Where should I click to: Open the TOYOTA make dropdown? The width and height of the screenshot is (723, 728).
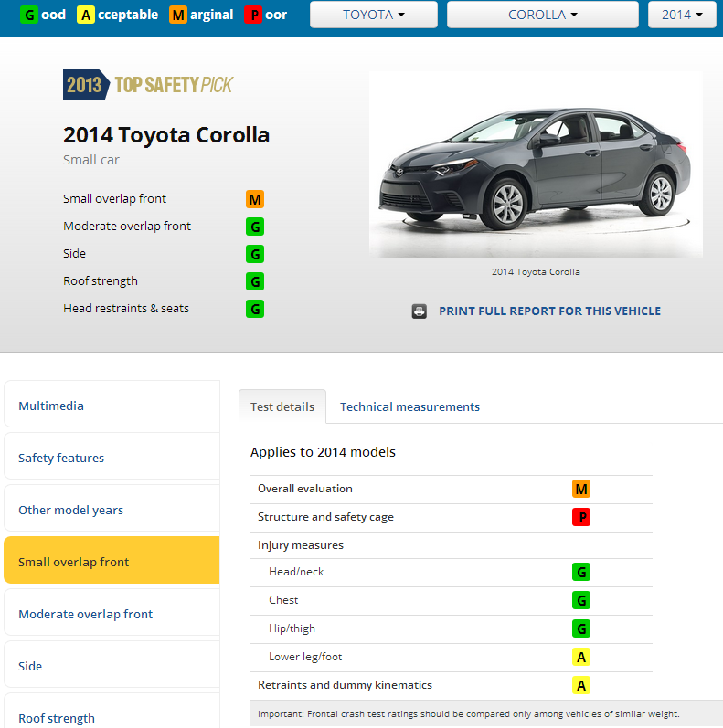(x=373, y=15)
